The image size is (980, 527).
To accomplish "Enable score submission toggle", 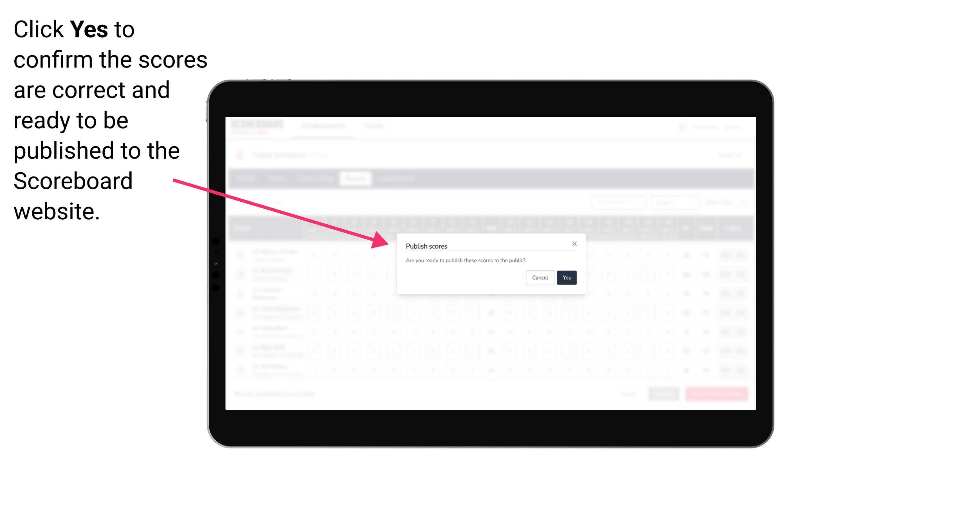I will pos(565,277).
